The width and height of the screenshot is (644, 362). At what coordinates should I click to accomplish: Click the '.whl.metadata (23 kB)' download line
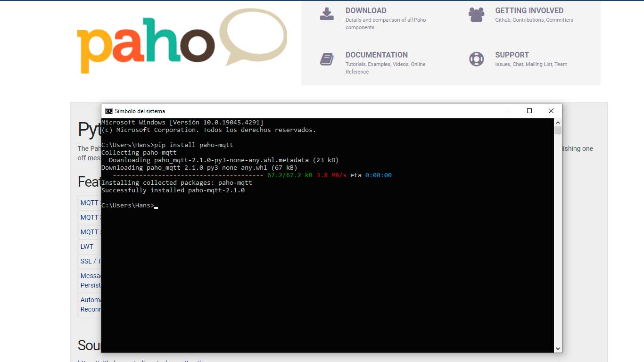point(224,160)
